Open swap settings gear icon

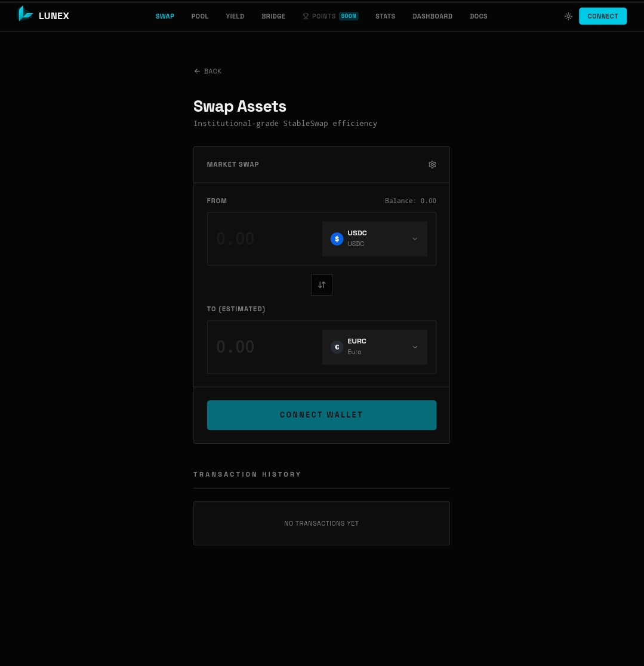tap(432, 164)
